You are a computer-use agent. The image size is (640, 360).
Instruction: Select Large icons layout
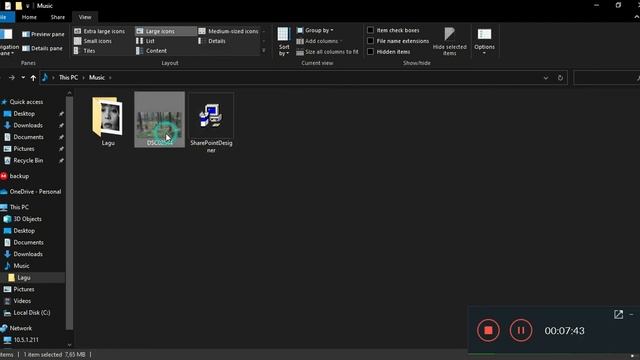(165, 31)
